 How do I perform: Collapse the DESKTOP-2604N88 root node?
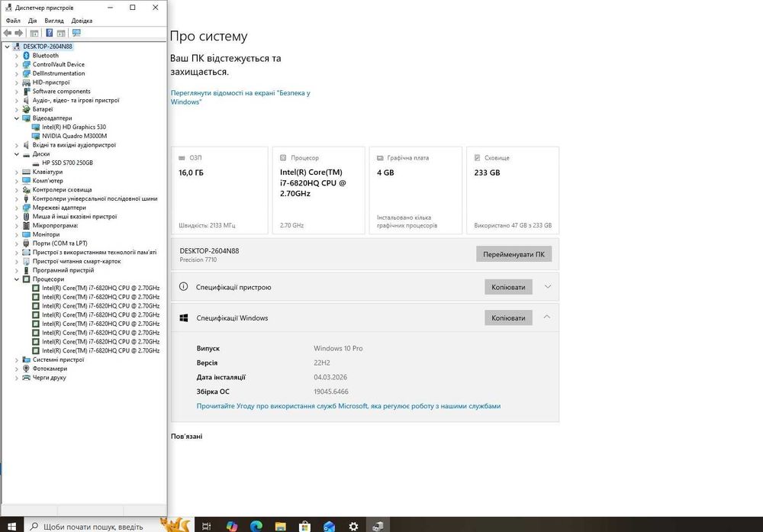[8, 47]
